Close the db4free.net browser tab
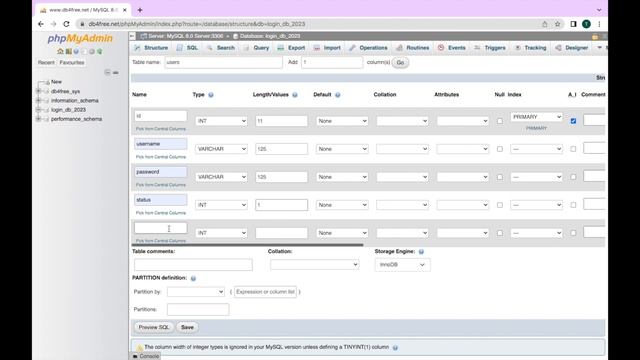Screen dimensions: 640x360 124,10
